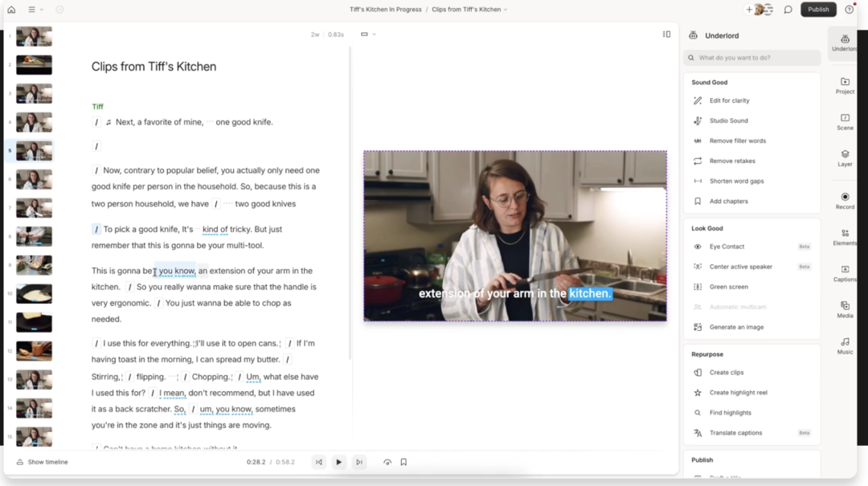Screen dimensions: 868x486
Task: Click the Publish button
Action: coord(817,10)
